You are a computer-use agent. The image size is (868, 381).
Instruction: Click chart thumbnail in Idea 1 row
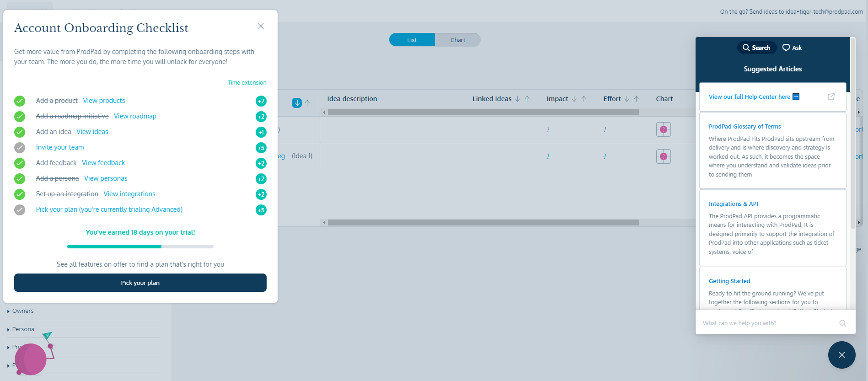coord(664,156)
